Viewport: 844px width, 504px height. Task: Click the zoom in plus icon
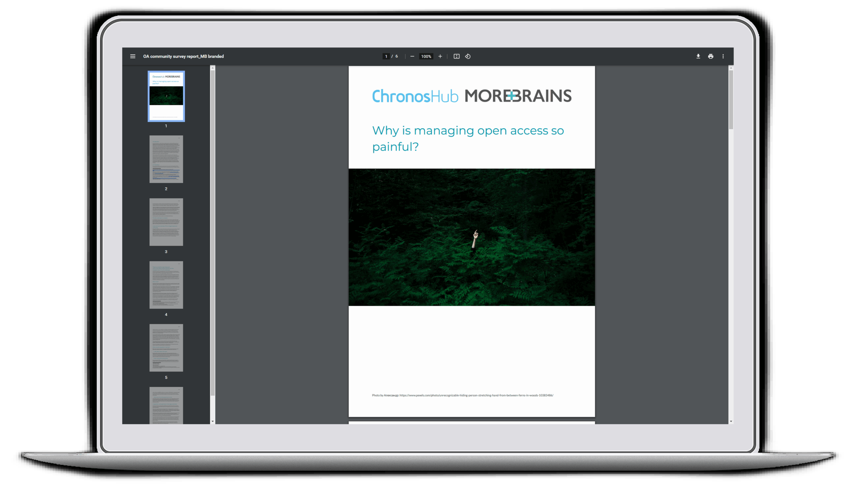[x=440, y=56]
